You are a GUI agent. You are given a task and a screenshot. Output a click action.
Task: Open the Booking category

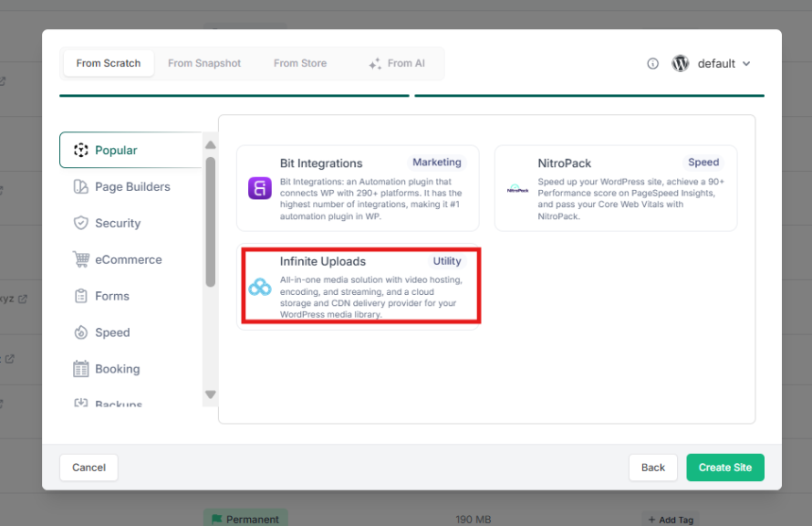tap(107, 369)
